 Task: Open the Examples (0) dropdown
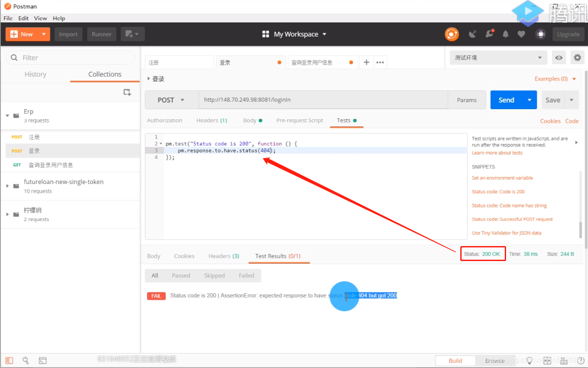click(x=555, y=79)
